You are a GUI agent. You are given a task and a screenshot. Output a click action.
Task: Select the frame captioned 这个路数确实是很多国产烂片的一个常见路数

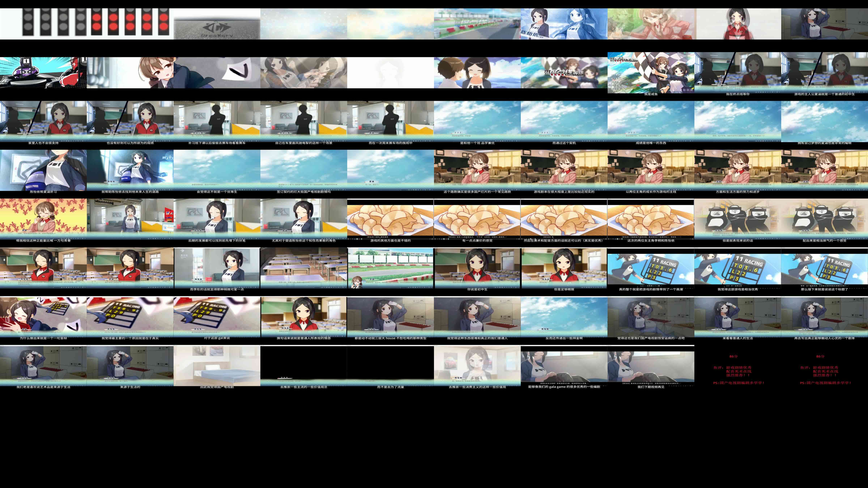[477, 170]
